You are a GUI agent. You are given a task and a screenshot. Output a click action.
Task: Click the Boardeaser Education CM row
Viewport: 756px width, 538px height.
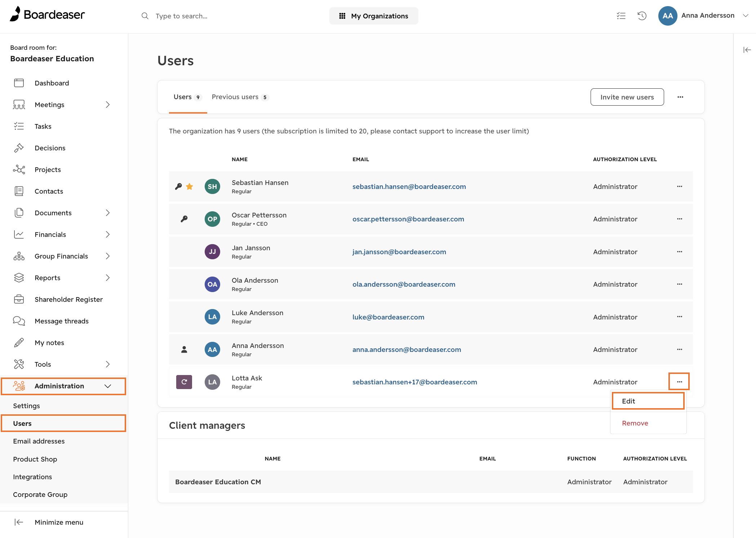[x=431, y=482]
